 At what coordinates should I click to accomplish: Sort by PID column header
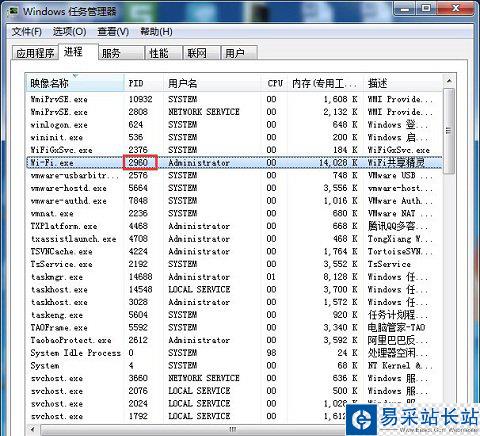coord(144,83)
